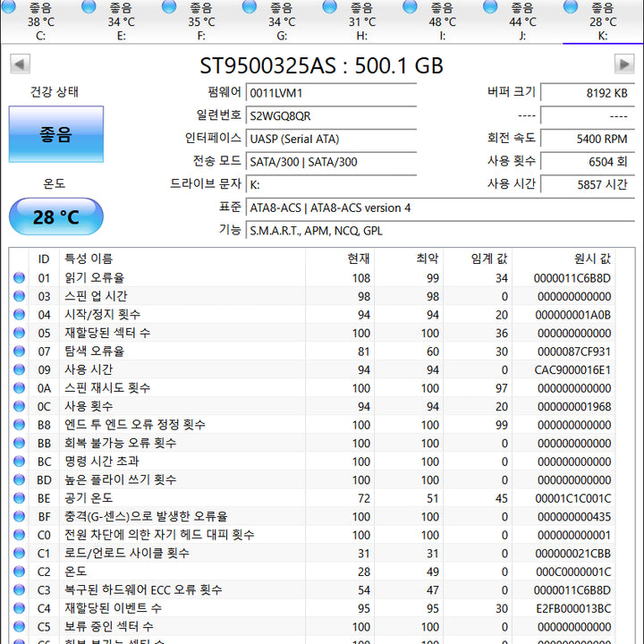Click status icon for 0C 사용 횟수
The height and width of the screenshot is (644, 644).
click(20, 406)
